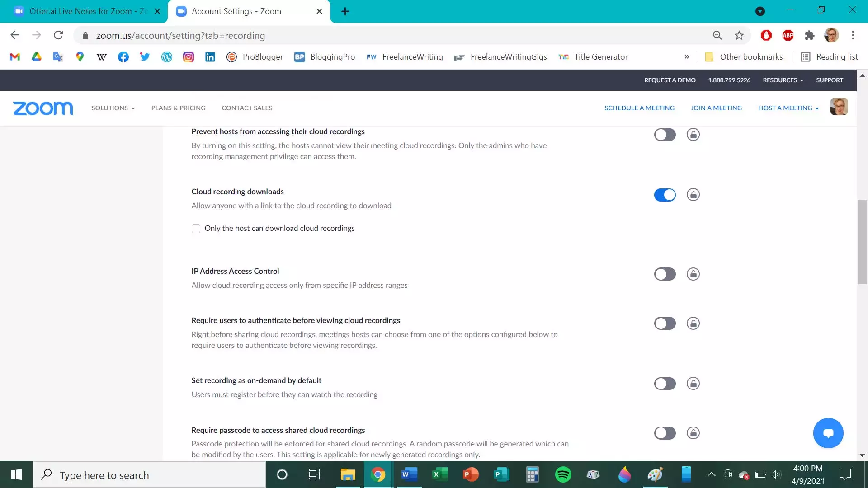
Task: Open the Instagram bookmark
Action: (x=189, y=57)
